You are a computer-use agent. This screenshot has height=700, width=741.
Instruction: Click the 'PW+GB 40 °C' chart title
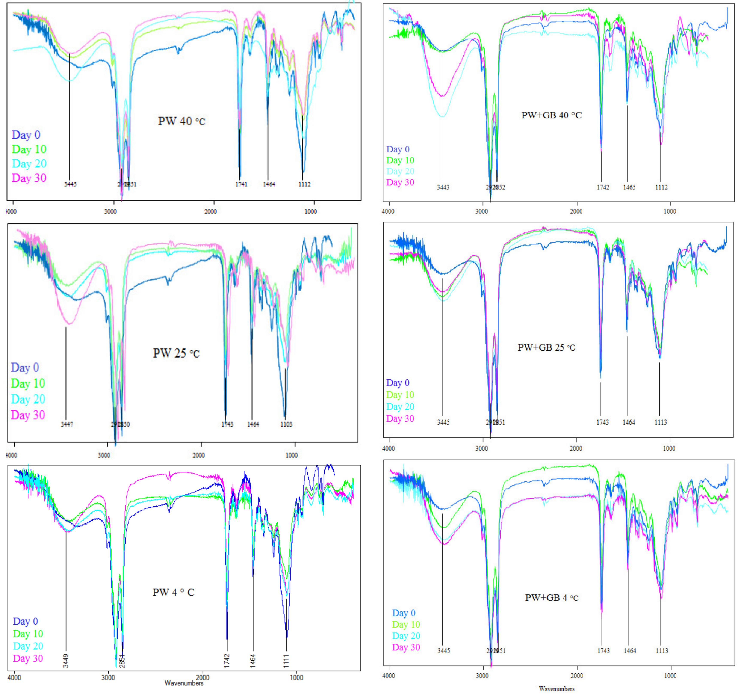pyautogui.click(x=551, y=115)
